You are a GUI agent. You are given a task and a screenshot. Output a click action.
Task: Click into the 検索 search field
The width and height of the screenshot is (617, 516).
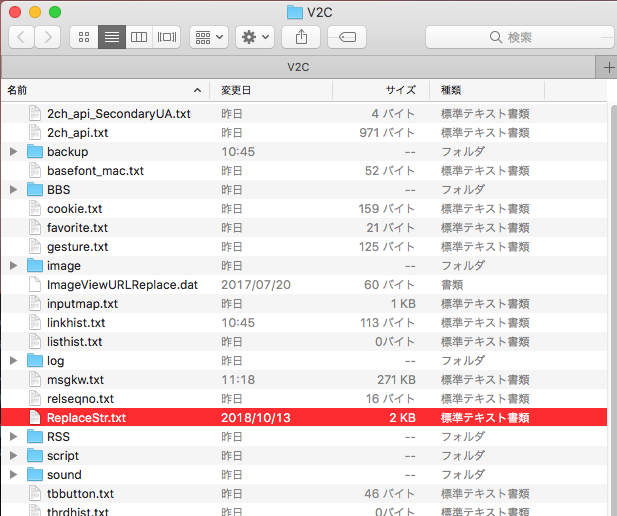point(520,37)
